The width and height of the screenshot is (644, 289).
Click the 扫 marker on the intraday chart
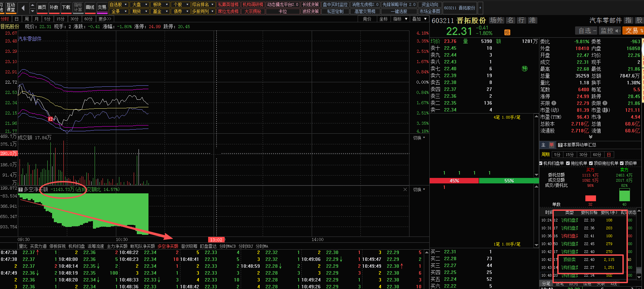tap(50, 119)
